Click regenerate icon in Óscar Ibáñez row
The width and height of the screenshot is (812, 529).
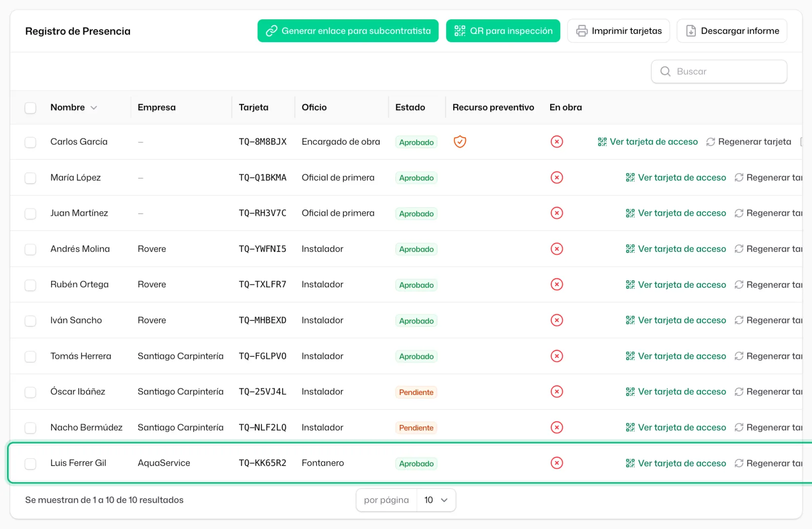(739, 391)
